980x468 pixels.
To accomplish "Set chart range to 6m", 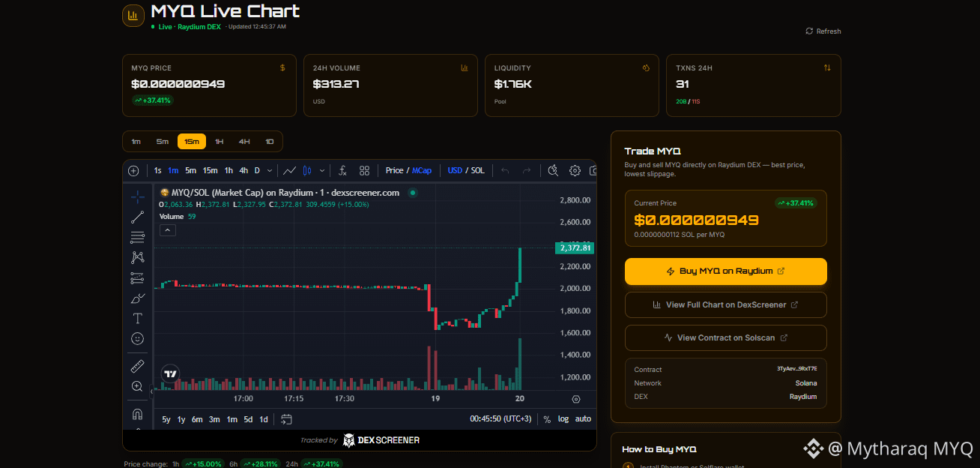I will (197, 419).
